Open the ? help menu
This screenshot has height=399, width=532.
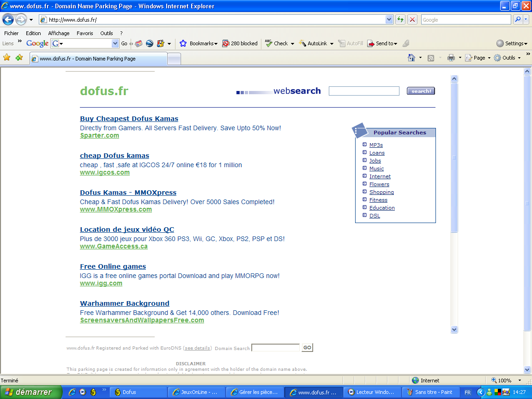[x=121, y=33]
